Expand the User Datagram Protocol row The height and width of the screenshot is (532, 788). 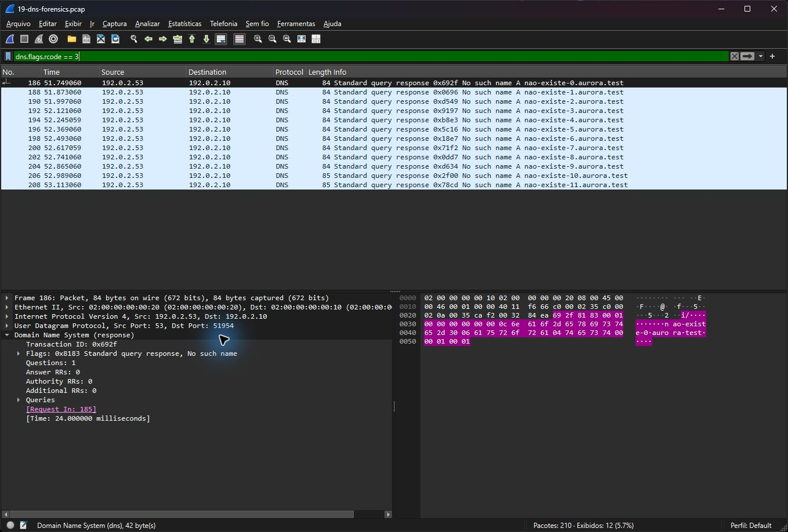click(x=7, y=326)
